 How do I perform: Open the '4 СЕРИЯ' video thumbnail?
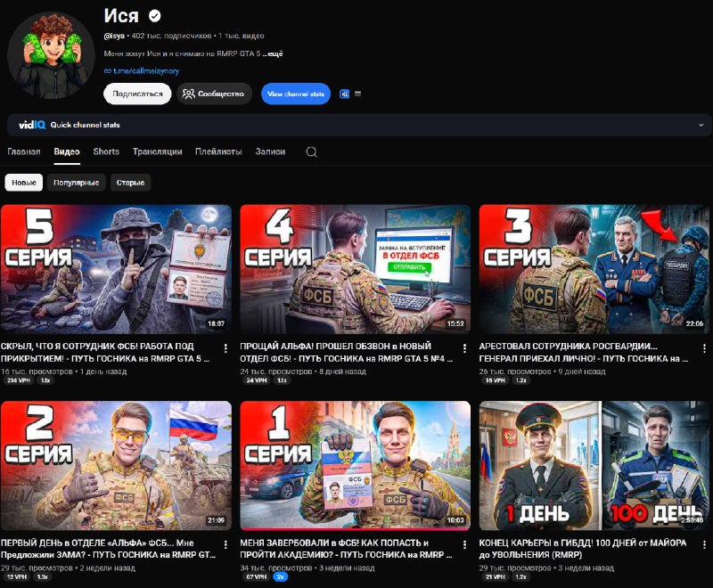355,269
